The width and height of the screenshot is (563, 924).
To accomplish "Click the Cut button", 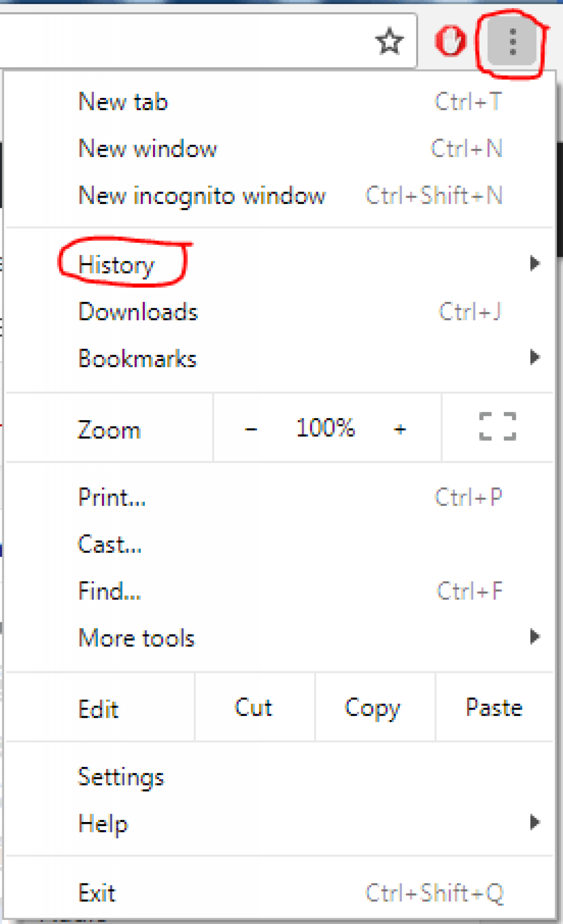I will click(x=254, y=707).
